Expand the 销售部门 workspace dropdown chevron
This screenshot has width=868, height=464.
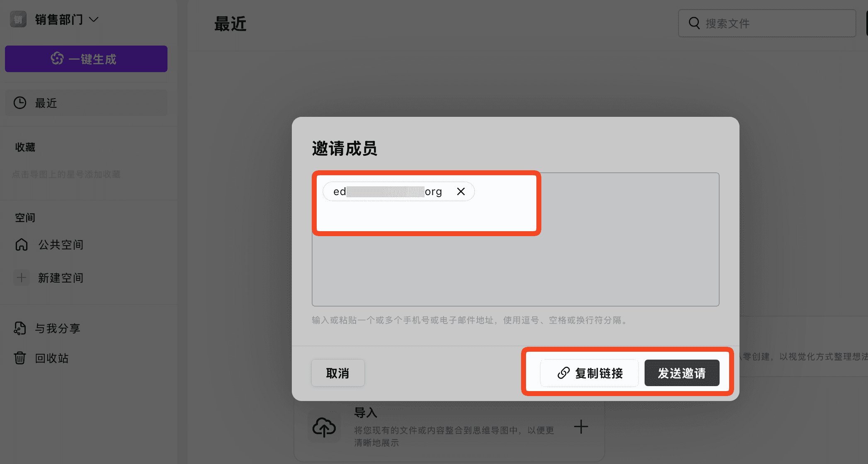[x=94, y=19]
